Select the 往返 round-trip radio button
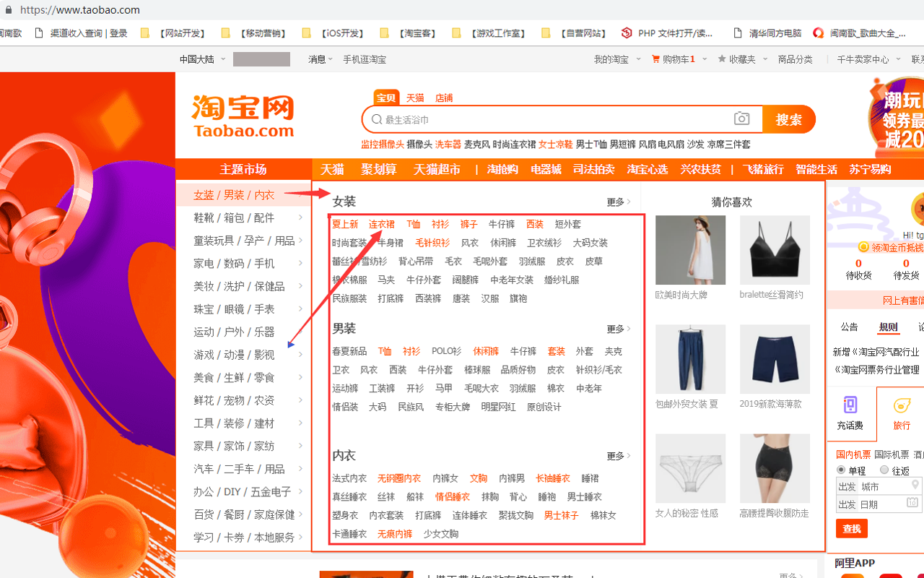This screenshot has width=924, height=578. click(x=884, y=470)
